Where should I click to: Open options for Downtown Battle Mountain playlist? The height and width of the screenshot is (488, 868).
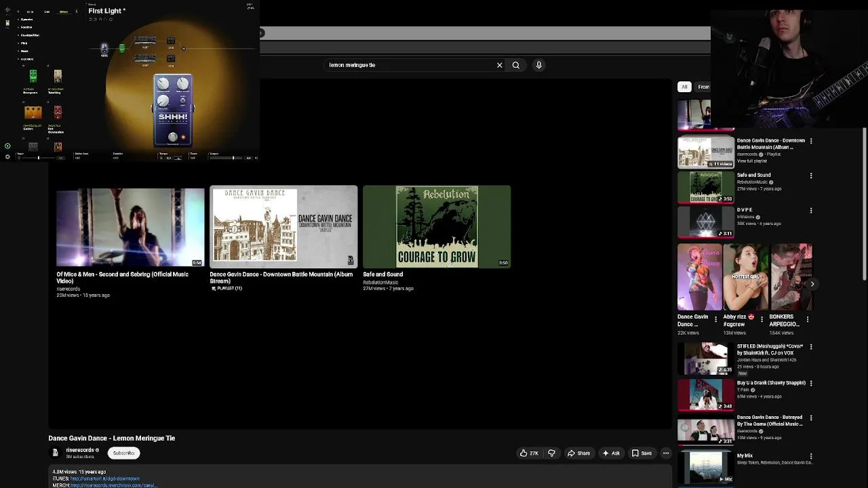click(x=811, y=141)
